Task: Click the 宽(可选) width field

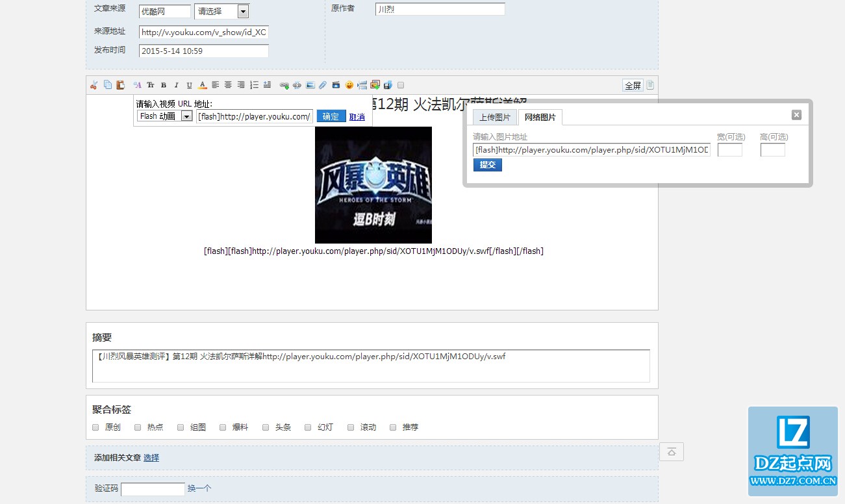Action: (730, 150)
